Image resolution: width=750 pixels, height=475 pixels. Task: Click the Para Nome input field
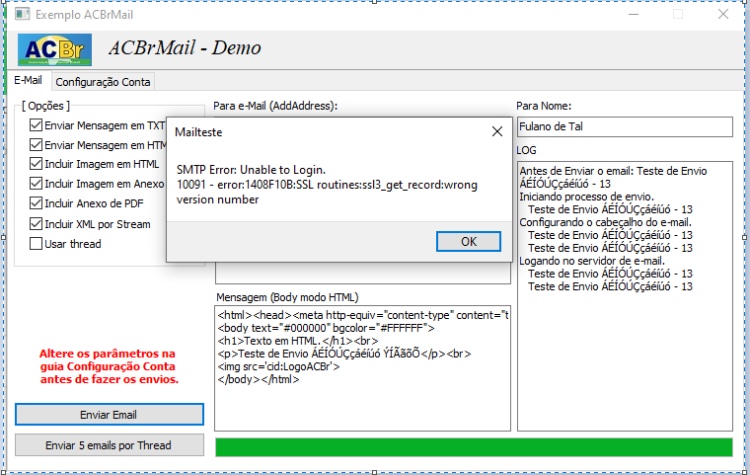click(x=624, y=127)
